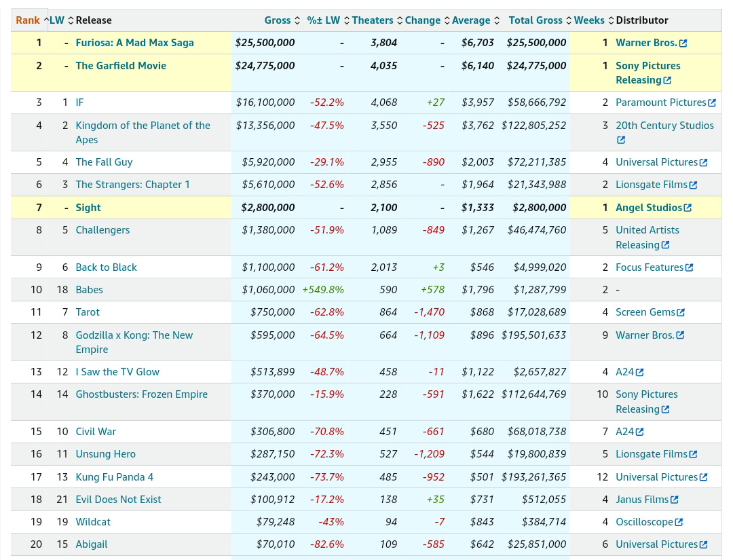Open Evil Does Not Exist link
The image size is (733, 560).
point(118,500)
